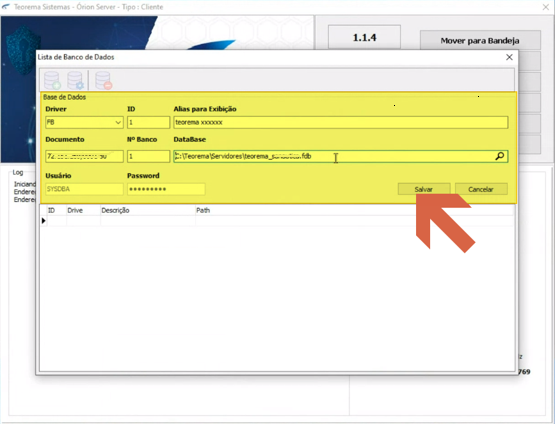The image size is (555, 424).
Task: Click the ID input field
Action: coord(148,122)
